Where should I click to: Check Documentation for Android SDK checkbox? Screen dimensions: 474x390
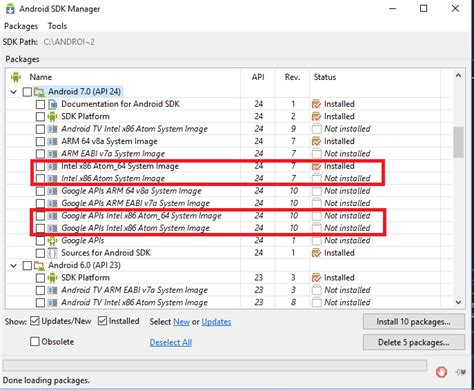40,104
